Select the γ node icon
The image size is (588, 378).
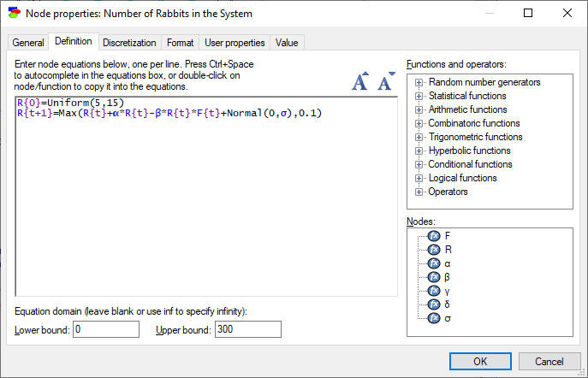pyautogui.click(x=434, y=291)
